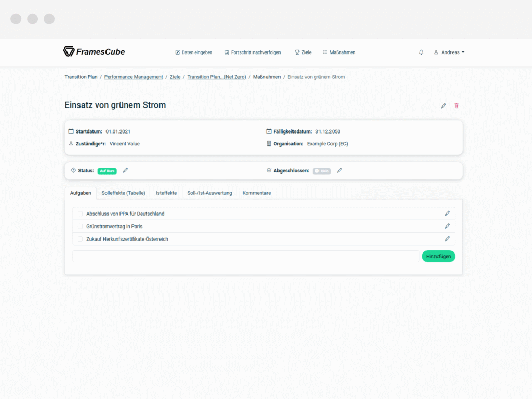Focus the new task text input field

click(x=246, y=257)
